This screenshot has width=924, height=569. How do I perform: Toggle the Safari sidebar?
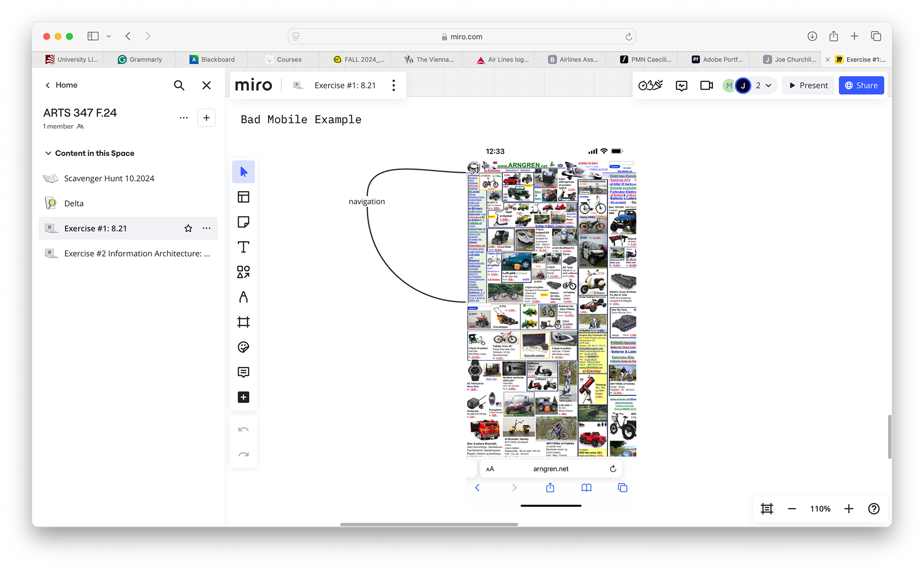(93, 36)
